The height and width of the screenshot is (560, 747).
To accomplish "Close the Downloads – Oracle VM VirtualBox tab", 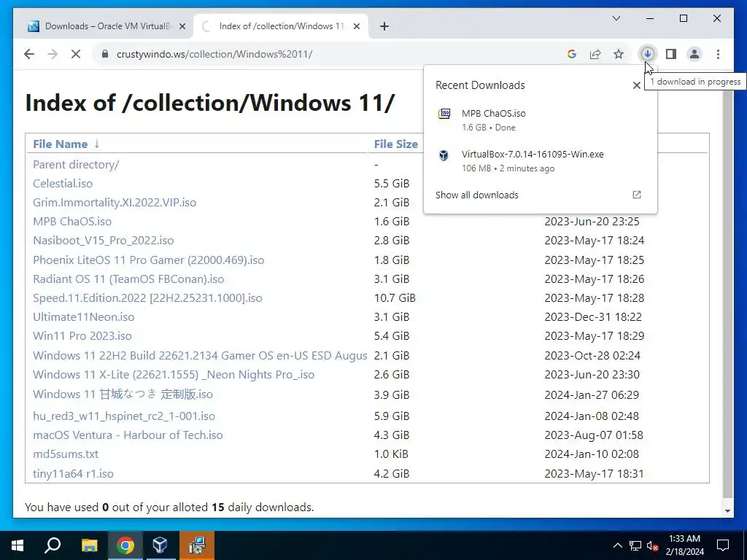I will click(182, 26).
